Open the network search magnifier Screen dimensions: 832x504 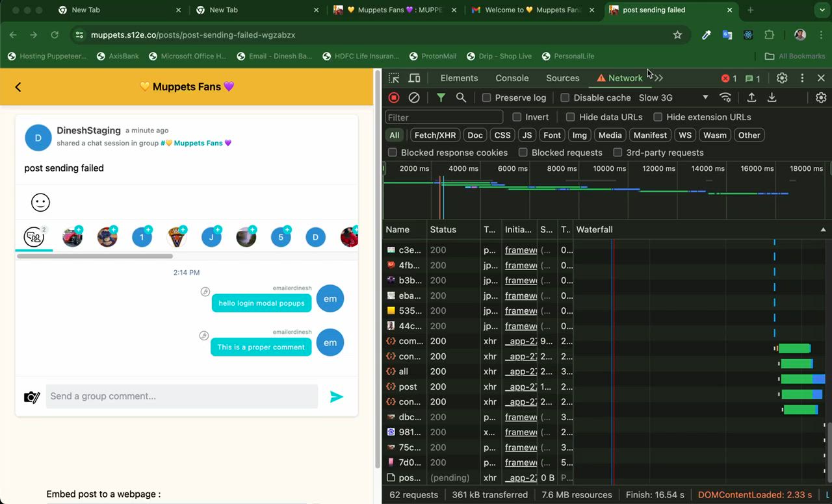click(461, 97)
